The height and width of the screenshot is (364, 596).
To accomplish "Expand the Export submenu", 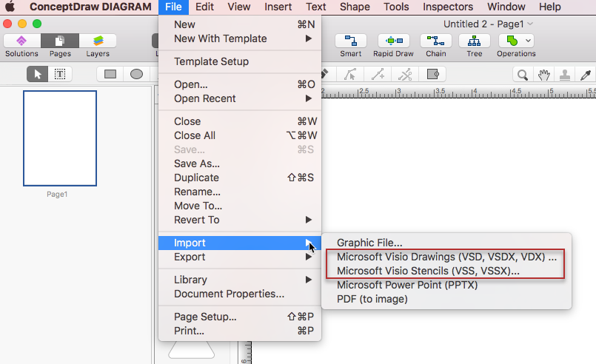I will [240, 257].
